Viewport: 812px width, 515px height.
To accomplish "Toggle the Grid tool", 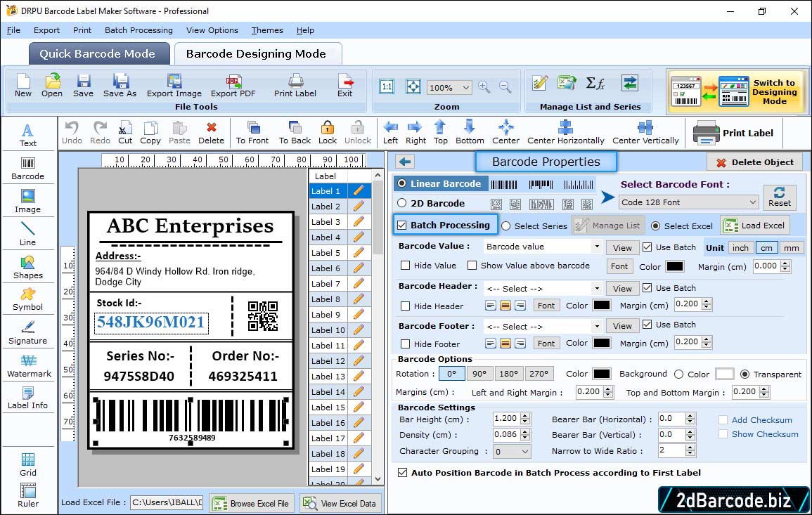I will coord(28,465).
